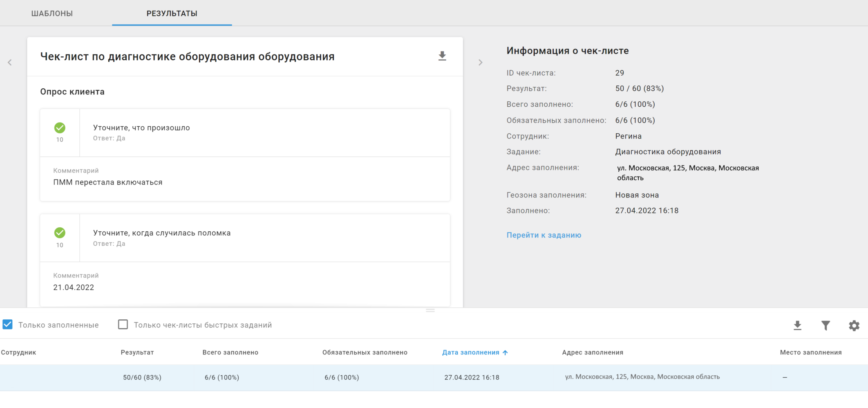Select the table cell '50/60 (83%)'
The width and height of the screenshot is (868, 408).
(142, 377)
